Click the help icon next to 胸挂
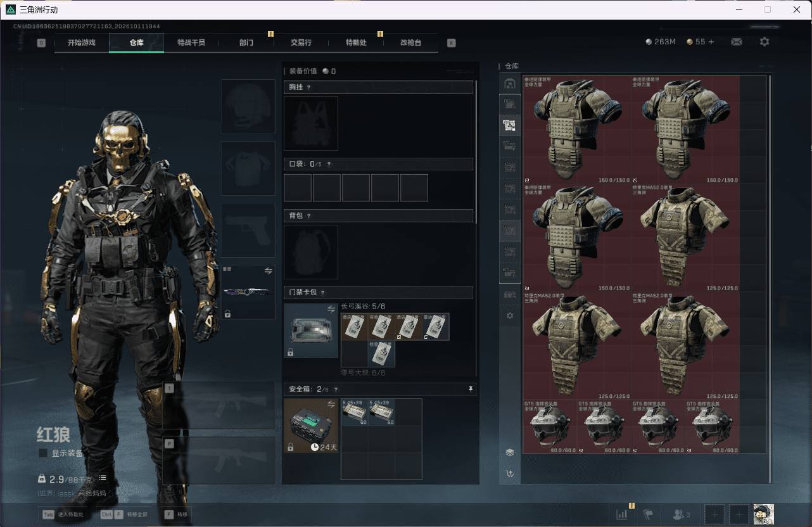 click(x=308, y=87)
